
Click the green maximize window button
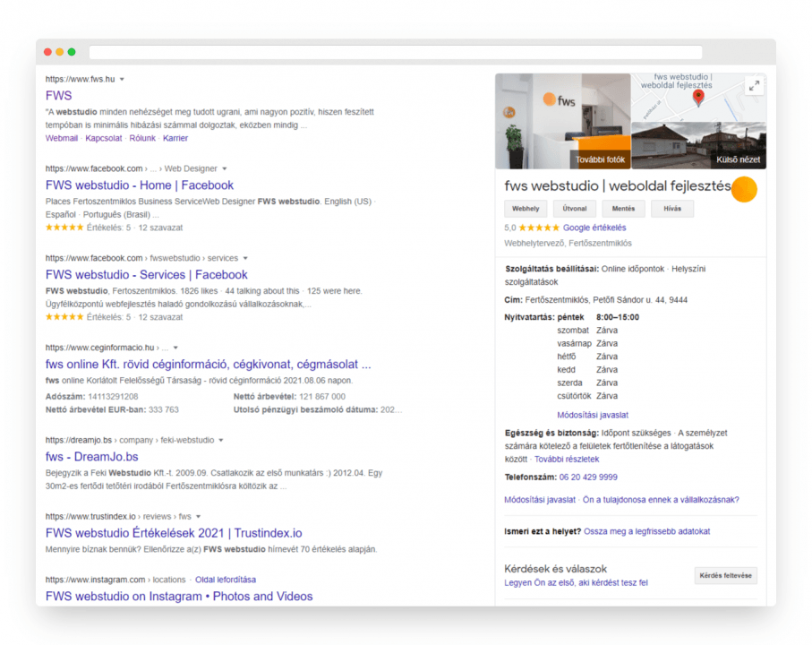[72, 52]
